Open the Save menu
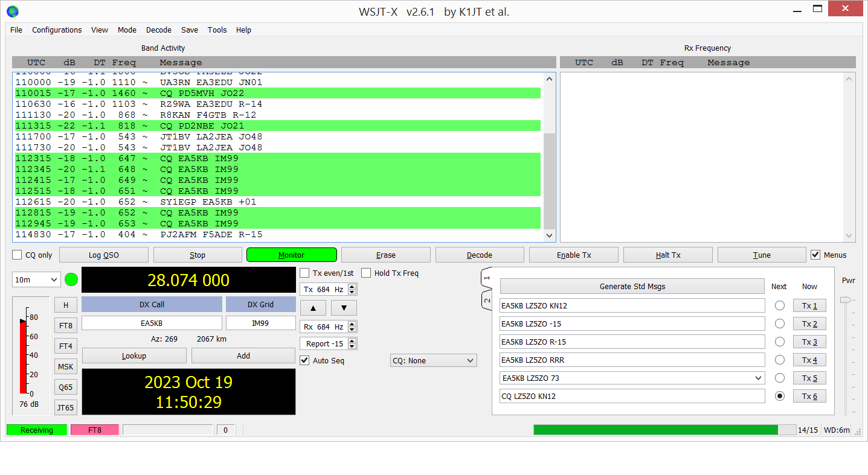The height and width of the screenshot is (475, 868). coord(190,30)
